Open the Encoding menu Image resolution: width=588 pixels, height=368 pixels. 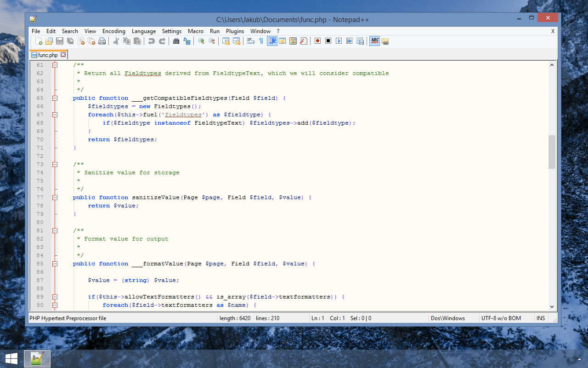pyautogui.click(x=114, y=31)
